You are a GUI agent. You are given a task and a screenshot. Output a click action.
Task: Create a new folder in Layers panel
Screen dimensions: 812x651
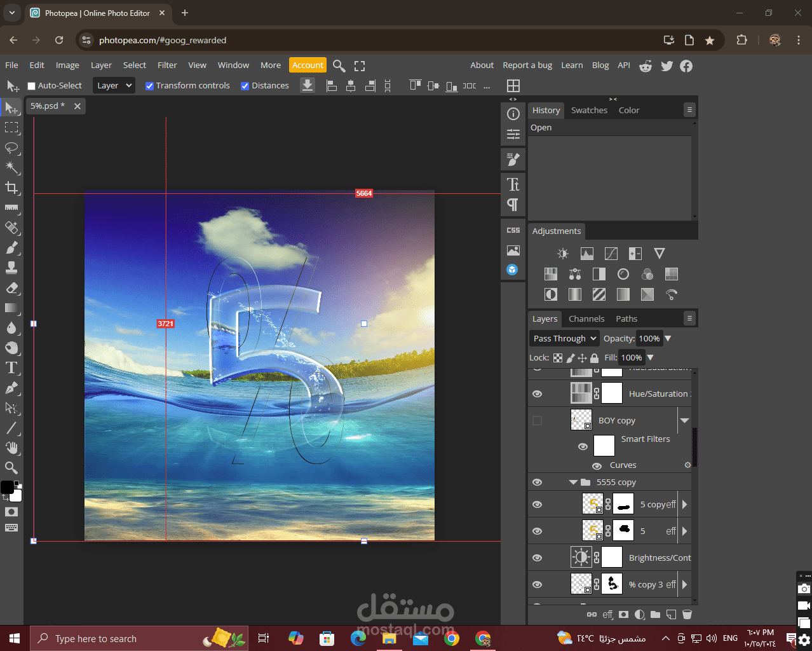(655, 615)
